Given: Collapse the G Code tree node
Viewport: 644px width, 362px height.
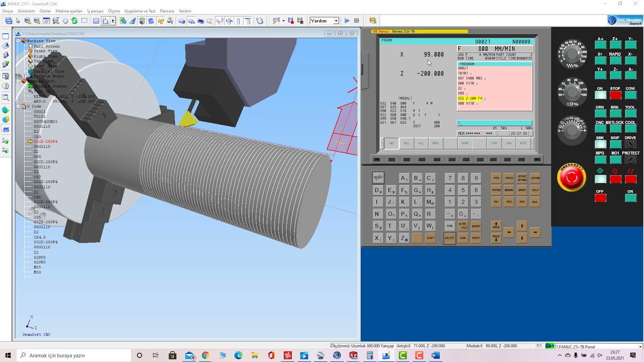Looking at the screenshot, I should pyautogui.click(x=19, y=106).
